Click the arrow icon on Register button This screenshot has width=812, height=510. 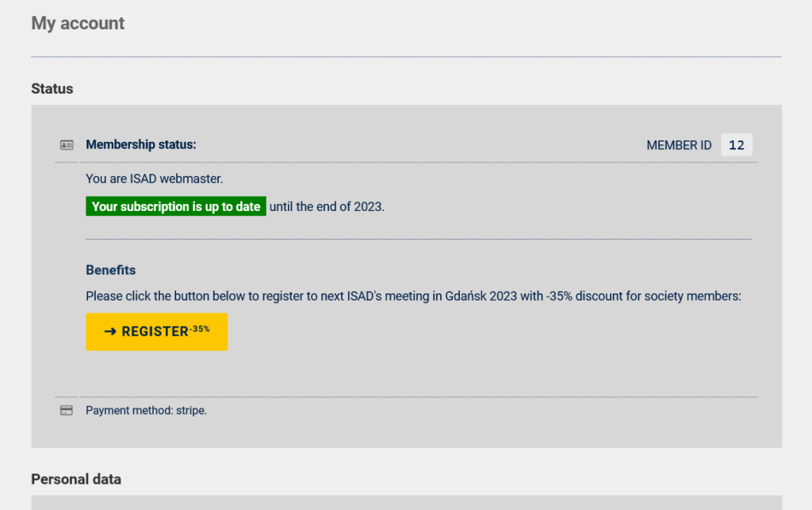pyautogui.click(x=110, y=332)
